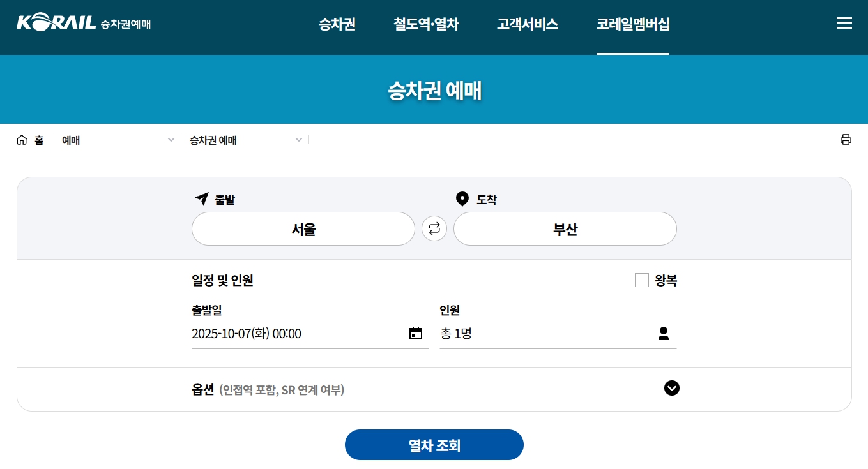Click the swap departure and arrival stations icon

[x=434, y=228]
